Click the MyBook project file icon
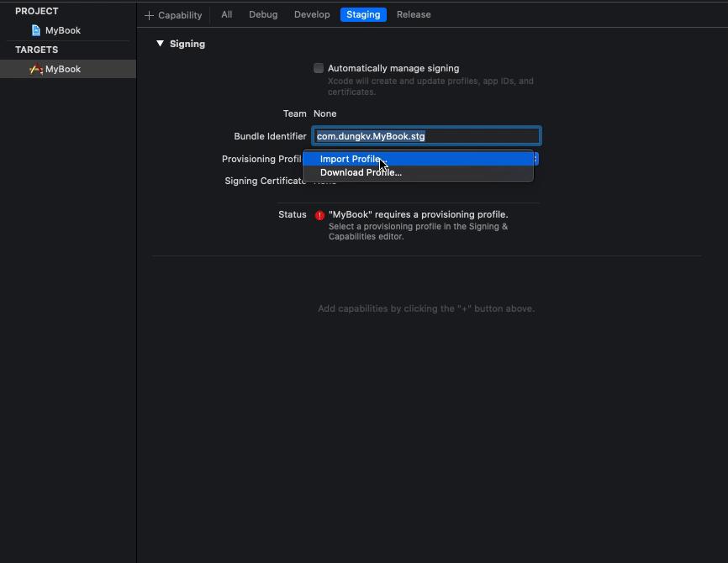728x563 pixels. (x=35, y=30)
